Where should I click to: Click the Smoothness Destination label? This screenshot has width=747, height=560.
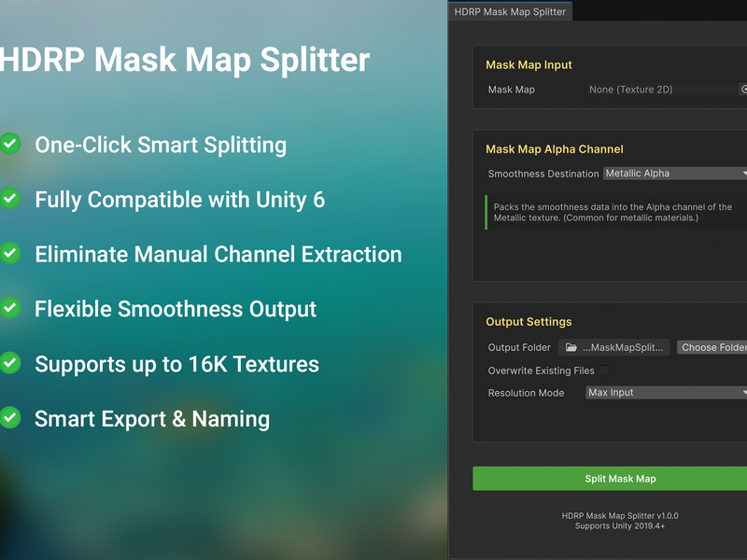[543, 174]
